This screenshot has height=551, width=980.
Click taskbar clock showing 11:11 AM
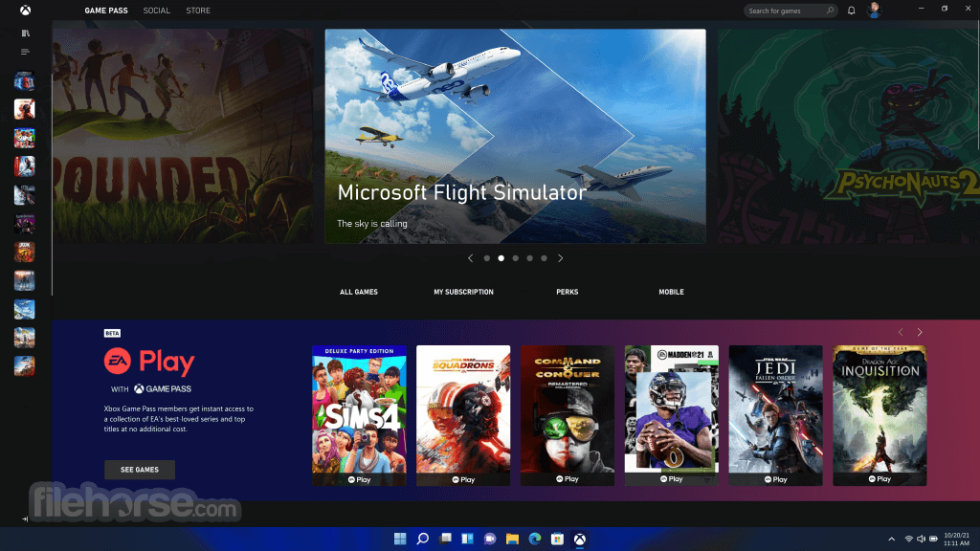(x=956, y=540)
